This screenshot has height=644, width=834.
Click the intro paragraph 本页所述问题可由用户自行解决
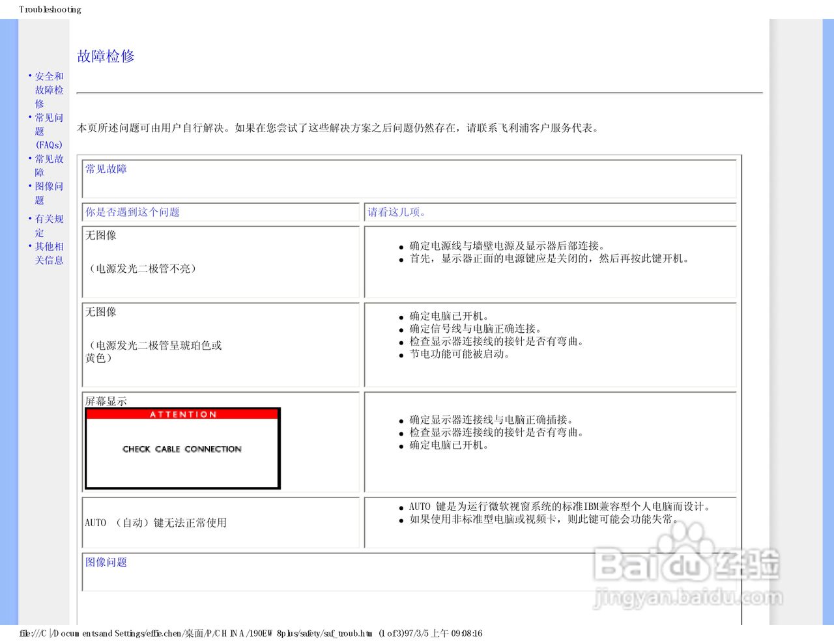click(338, 128)
